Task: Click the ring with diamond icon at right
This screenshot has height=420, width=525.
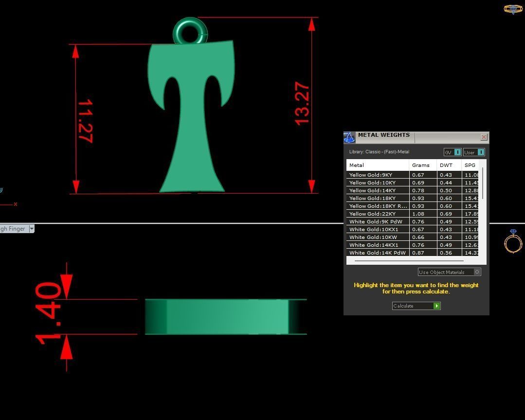Action: point(513,241)
